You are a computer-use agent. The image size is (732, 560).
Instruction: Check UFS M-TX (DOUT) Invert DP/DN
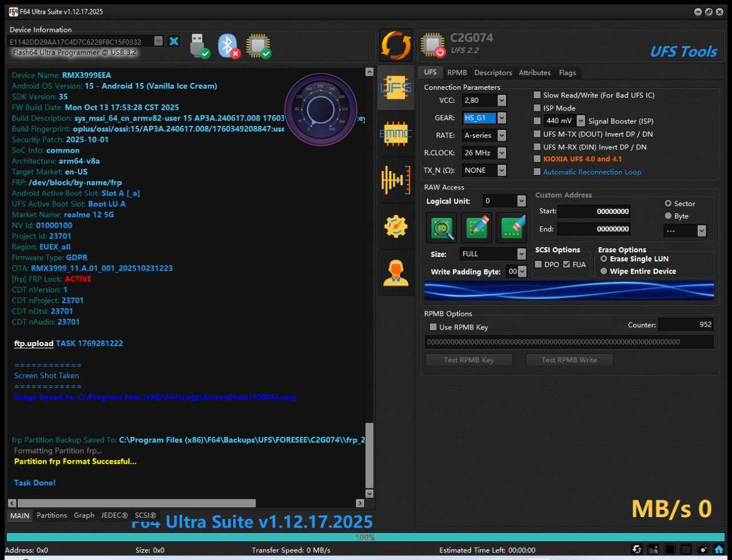(537, 134)
